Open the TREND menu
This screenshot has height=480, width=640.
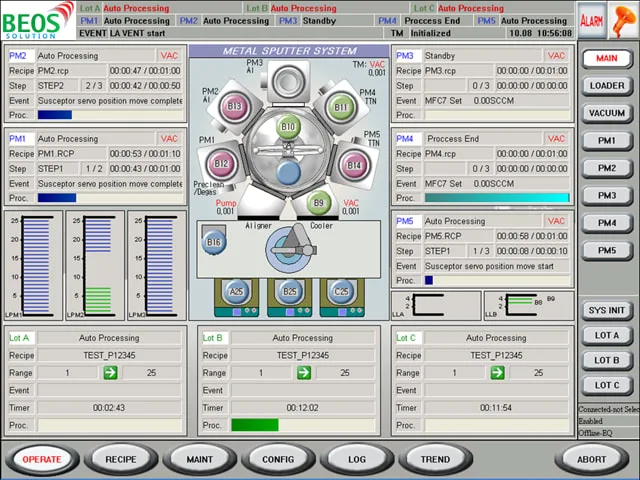pyautogui.click(x=436, y=459)
